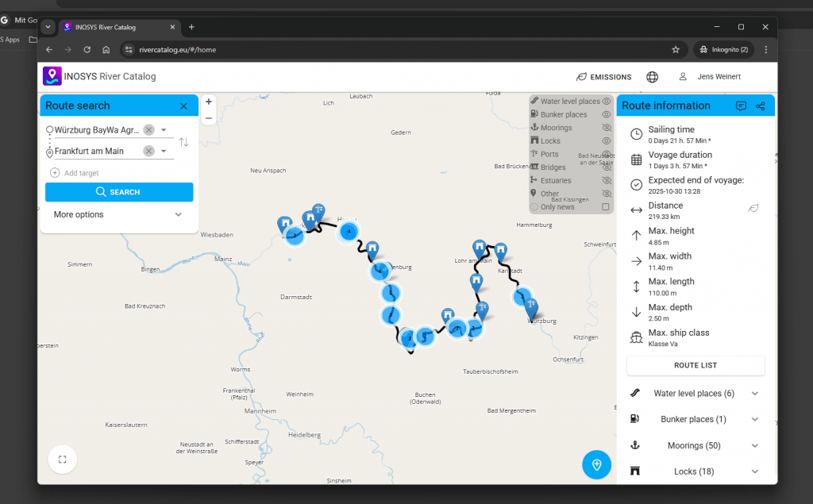Click Add target to insert waypoint
813x504 pixels.
pyautogui.click(x=81, y=173)
